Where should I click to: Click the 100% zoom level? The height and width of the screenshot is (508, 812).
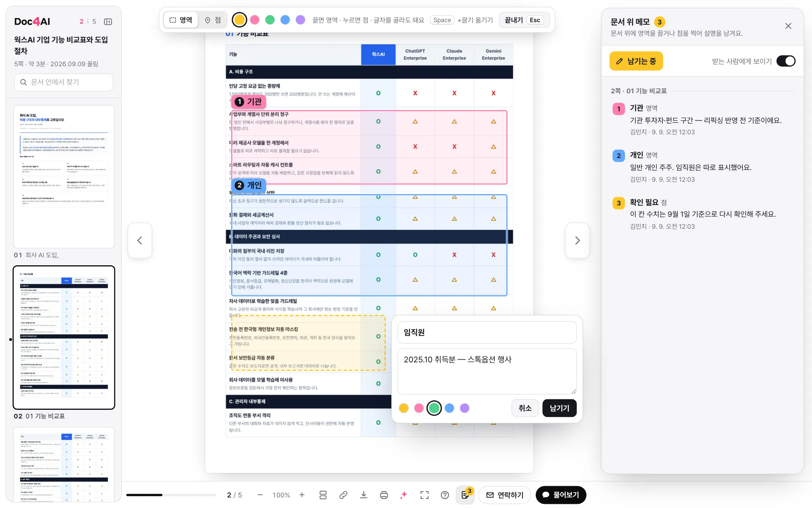(x=281, y=495)
